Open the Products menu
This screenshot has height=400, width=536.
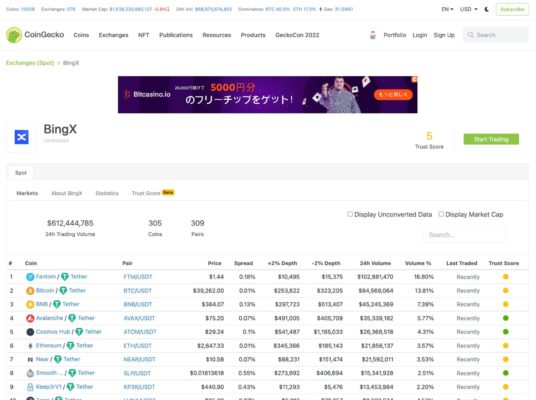[x=253, y=35]
